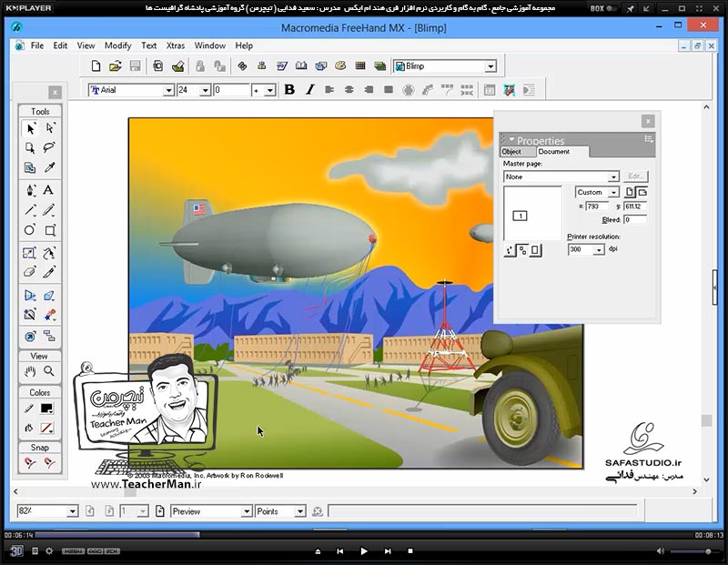Open the Master page None dropdown
728x565 pixels.
613,177
